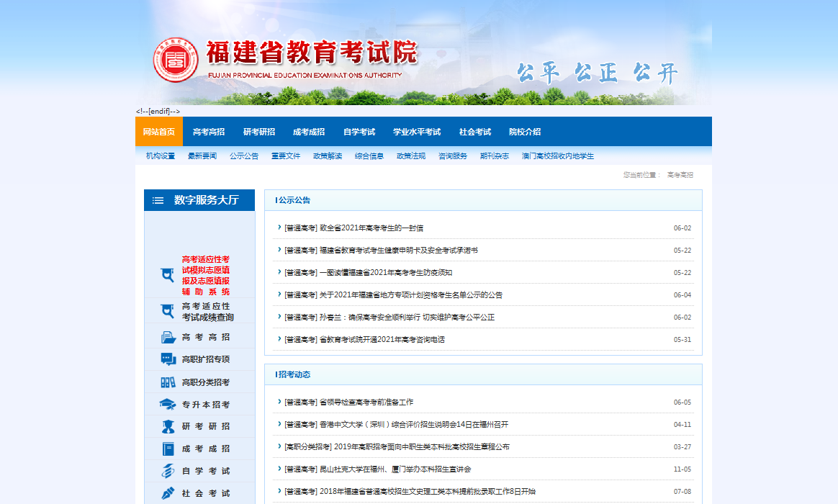Click the folder icon beside 高考高招 in sidebar
Image resolution: width=838 pixels, height=504 pixels.
(168, 337)
